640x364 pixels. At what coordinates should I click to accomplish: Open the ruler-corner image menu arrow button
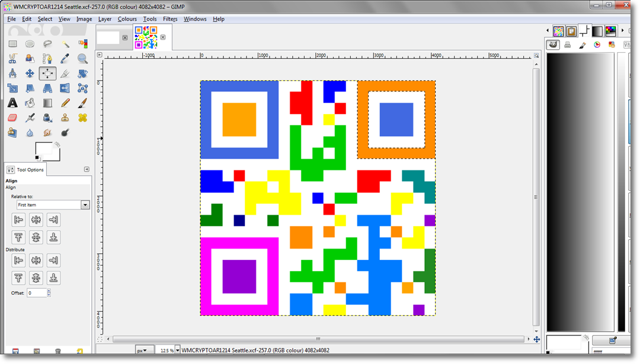[x=99, y=54]
